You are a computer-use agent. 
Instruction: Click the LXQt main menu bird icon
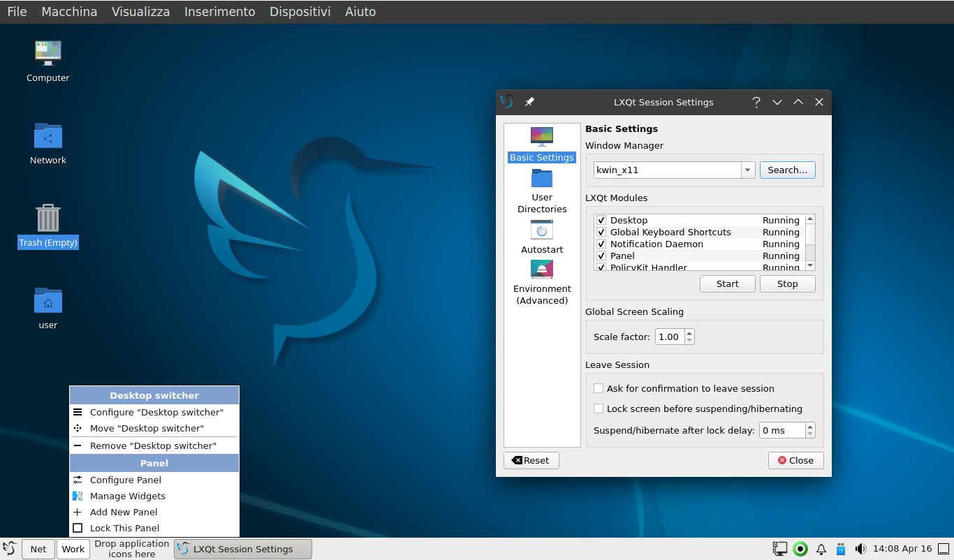tap(10, 549)
